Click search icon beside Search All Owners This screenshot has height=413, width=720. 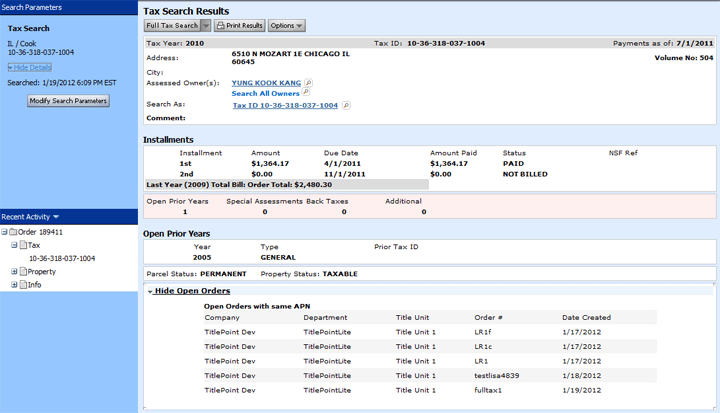point(306,92)
